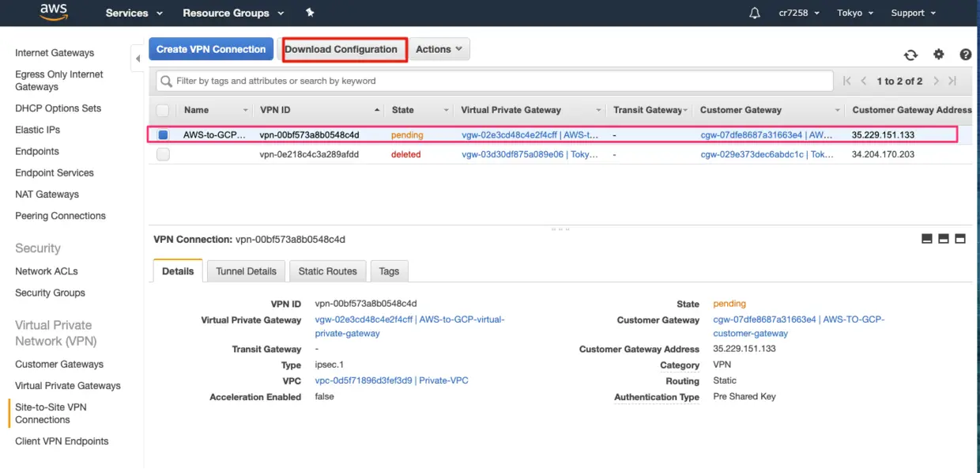Maximize the details pane layout icon
Viewport: 980px width, 473px height.
point(960,239)
